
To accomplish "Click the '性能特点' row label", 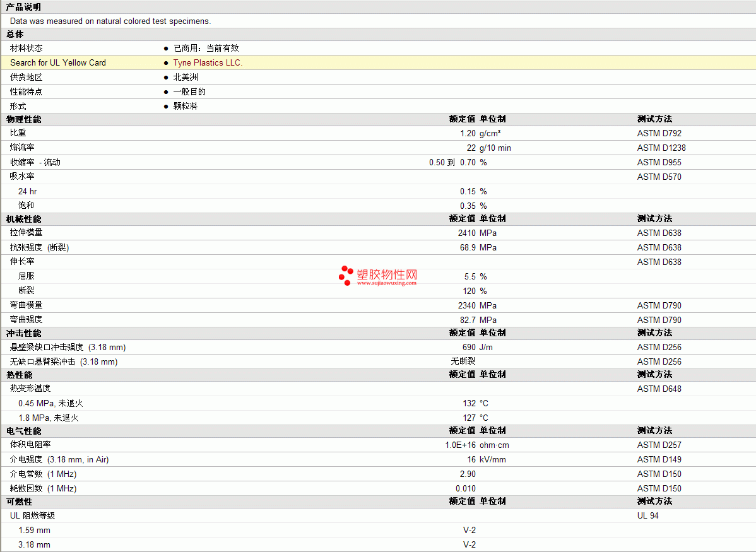I will 26,91.
